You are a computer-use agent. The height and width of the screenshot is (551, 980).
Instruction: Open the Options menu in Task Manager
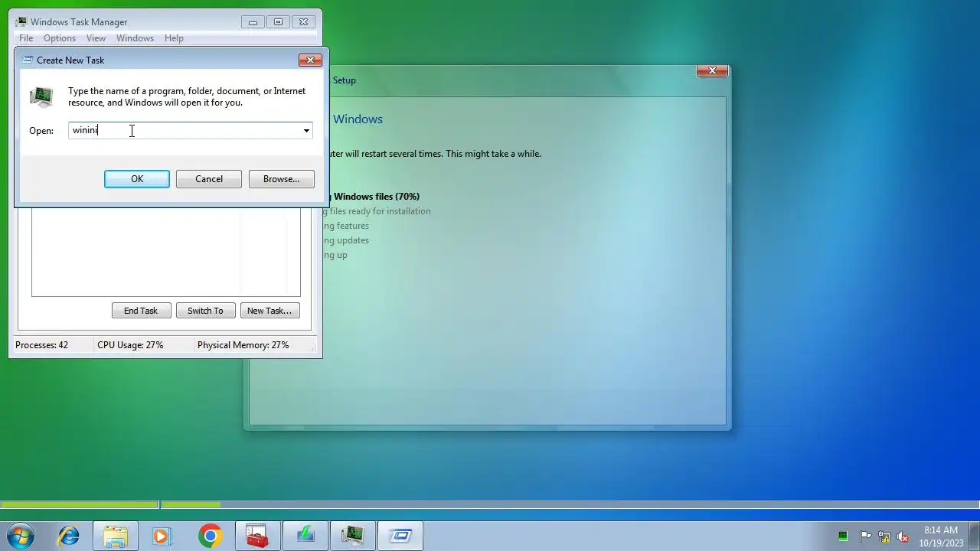[60, 38]
